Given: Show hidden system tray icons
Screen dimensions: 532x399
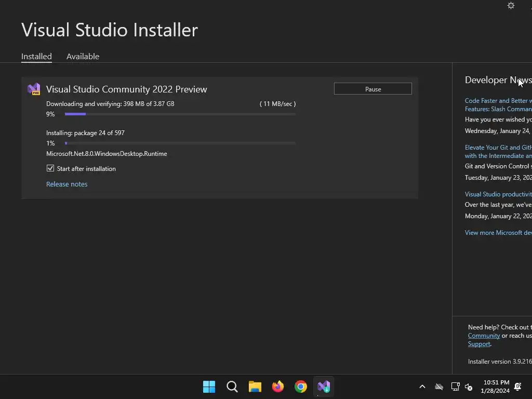Looking at the screenshot, I should [422, 387].
